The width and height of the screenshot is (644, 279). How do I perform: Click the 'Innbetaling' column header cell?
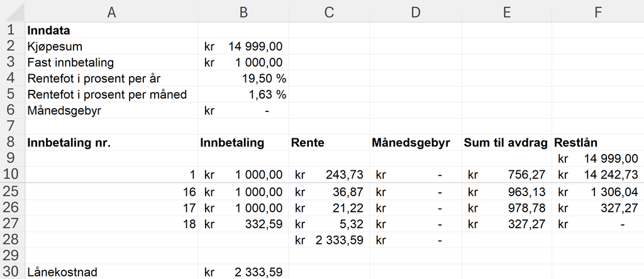pyautogui.click(x=243, y=143)
